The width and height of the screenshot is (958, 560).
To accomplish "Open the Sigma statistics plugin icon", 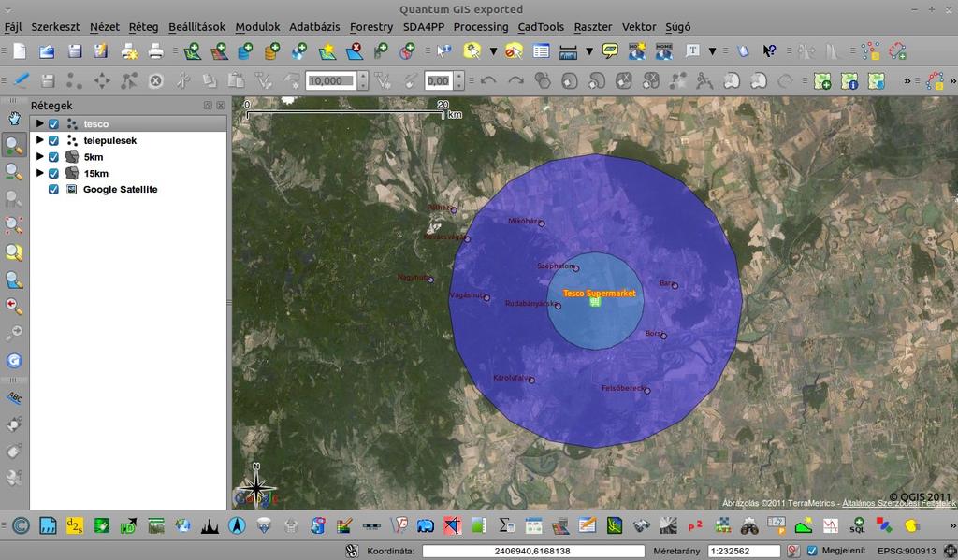I will click(506, 525).
